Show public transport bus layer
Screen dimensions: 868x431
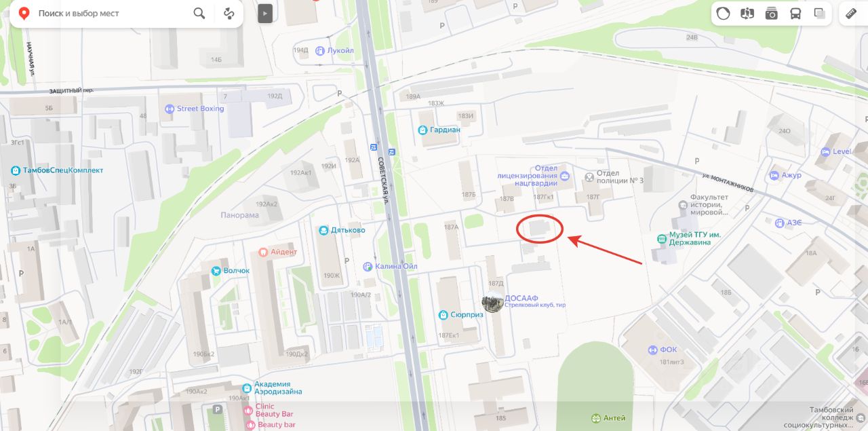tap(795, 14)
